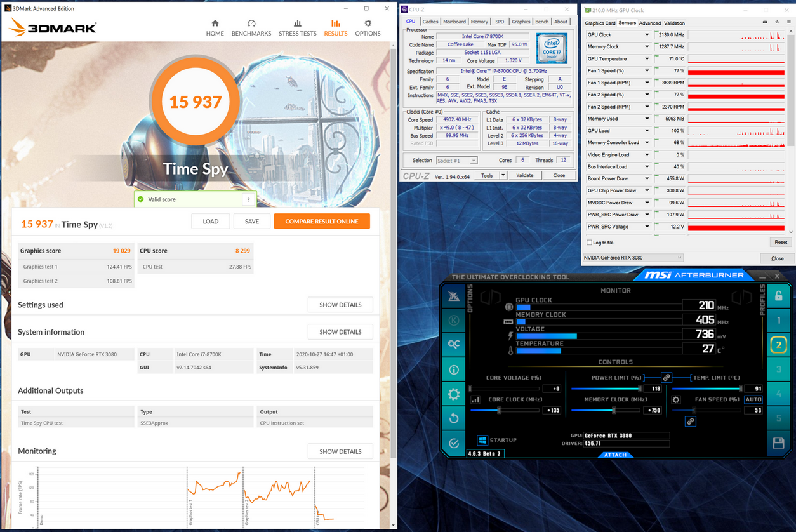The height and width of the screenshot is (532, 796).
Task: Click ATTACH at the bottom of Afterburner
Action: click(x=615, y=455)
